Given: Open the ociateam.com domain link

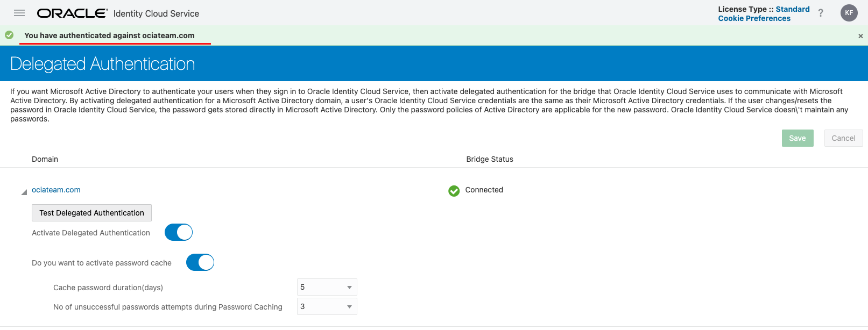Looking at the screenshot, I should (x=56, y=190).
